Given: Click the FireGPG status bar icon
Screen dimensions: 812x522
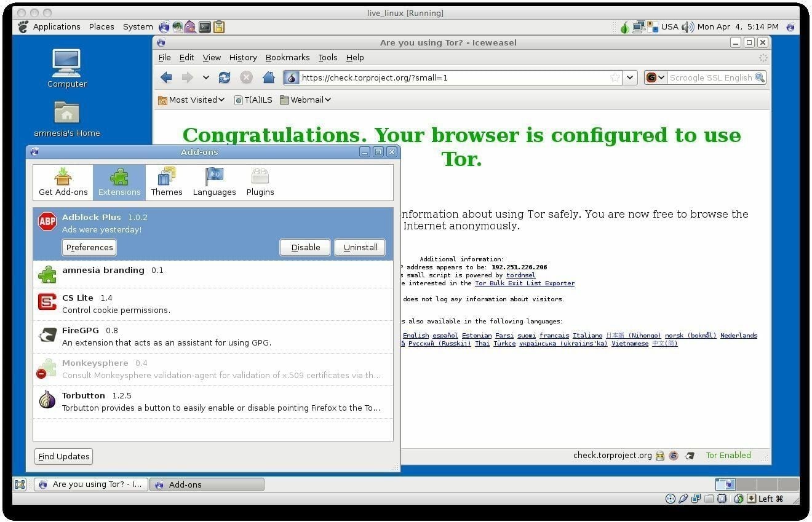Looking at the screenshot, I should click(690, 456).
